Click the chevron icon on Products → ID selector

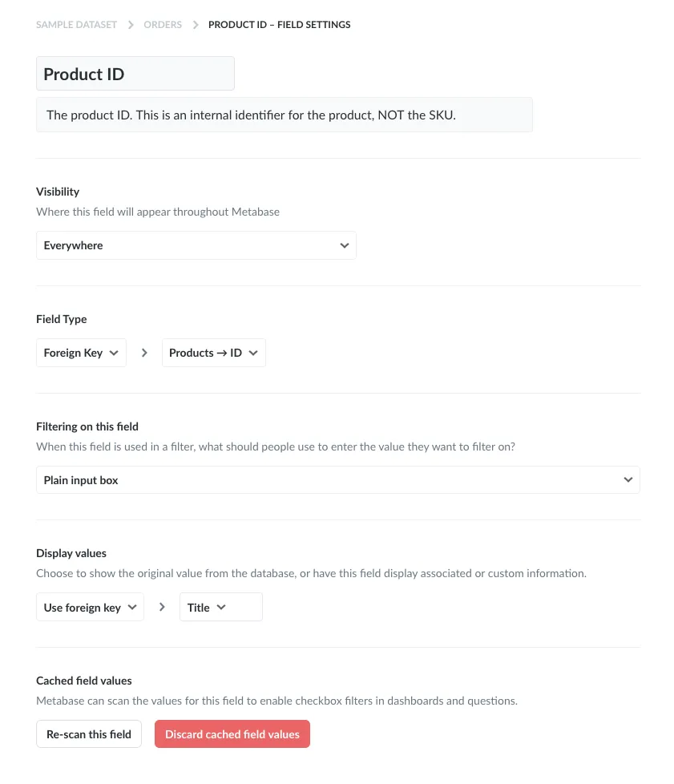click(252, 353)
